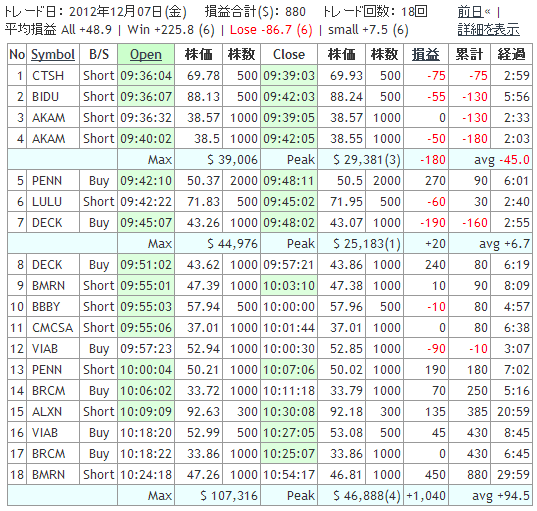Select the 92.63 open price cell
Screen dimensions: 537x511
pos(203,412)
